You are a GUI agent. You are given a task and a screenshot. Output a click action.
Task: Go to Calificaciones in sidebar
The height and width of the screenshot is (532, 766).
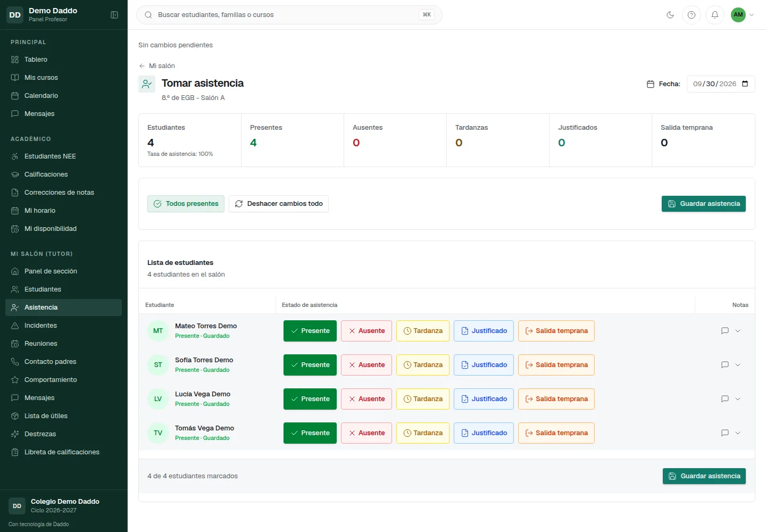coord(64,174)
